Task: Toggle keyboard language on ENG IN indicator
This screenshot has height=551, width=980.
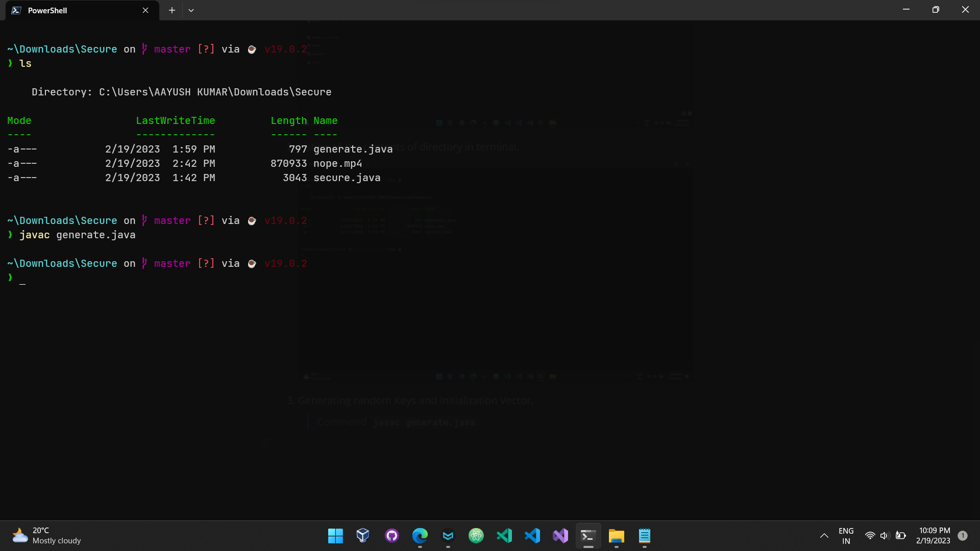Action: [846, 536]
